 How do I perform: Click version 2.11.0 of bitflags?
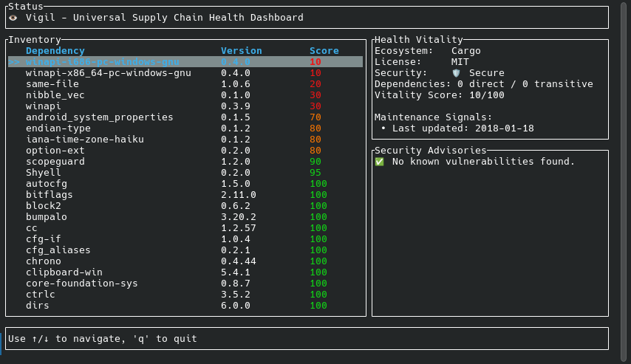(x=239, y=195)
